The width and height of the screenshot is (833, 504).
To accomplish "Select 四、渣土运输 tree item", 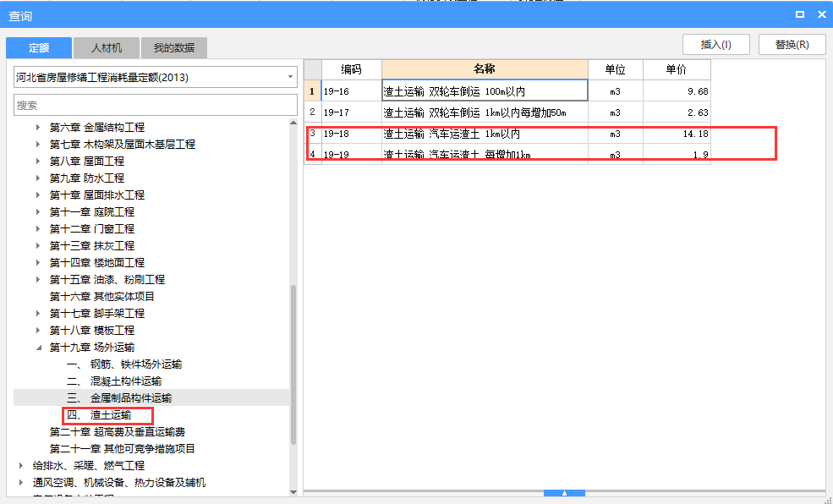I will (x=99, y=415).
